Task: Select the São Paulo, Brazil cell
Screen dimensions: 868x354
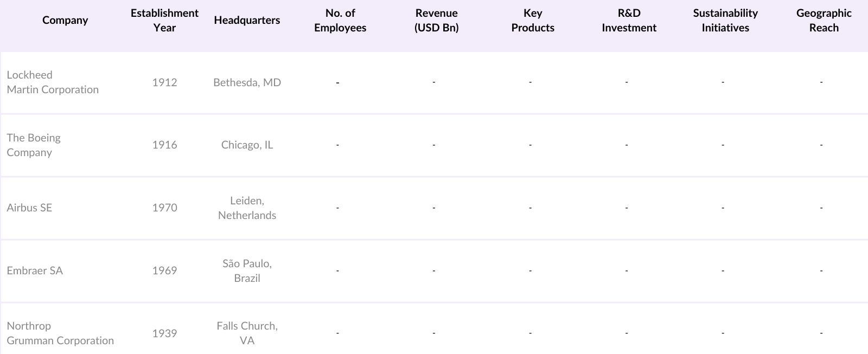Action: (247, 271)
